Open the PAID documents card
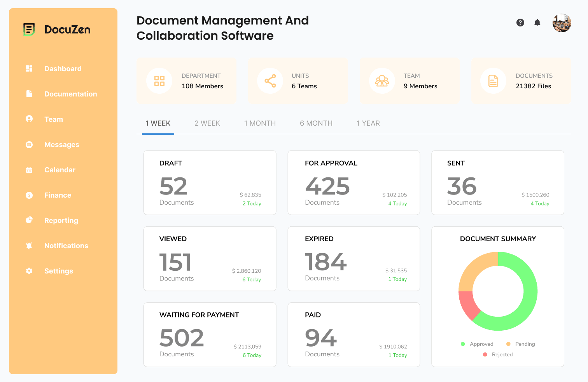Image resolution: width=588 pixels, height=382 pixels. click(x=353, y=335)
